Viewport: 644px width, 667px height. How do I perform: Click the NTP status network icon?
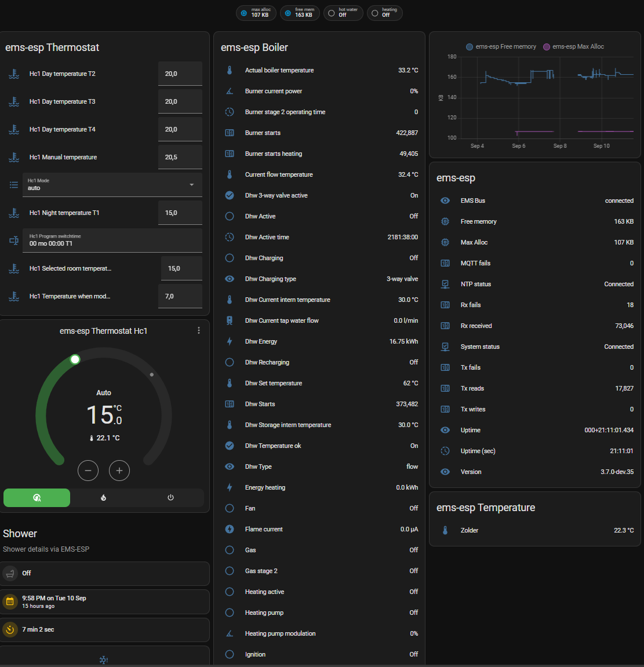[445, 284]
